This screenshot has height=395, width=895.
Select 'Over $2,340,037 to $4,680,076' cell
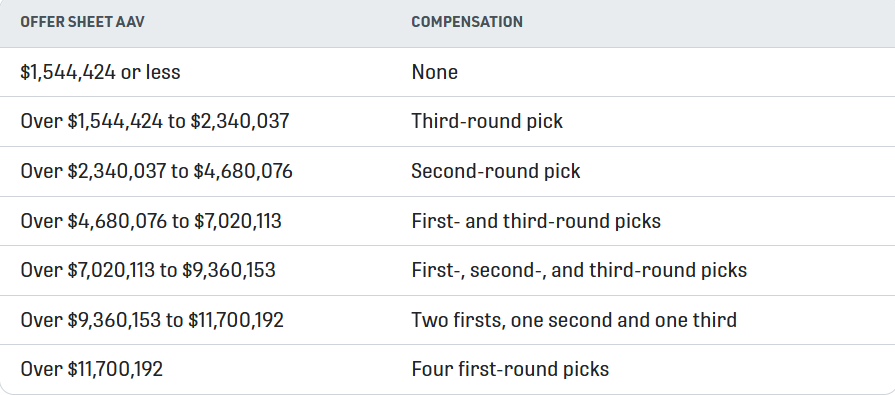pyautogui.click(x=156, y=171)
